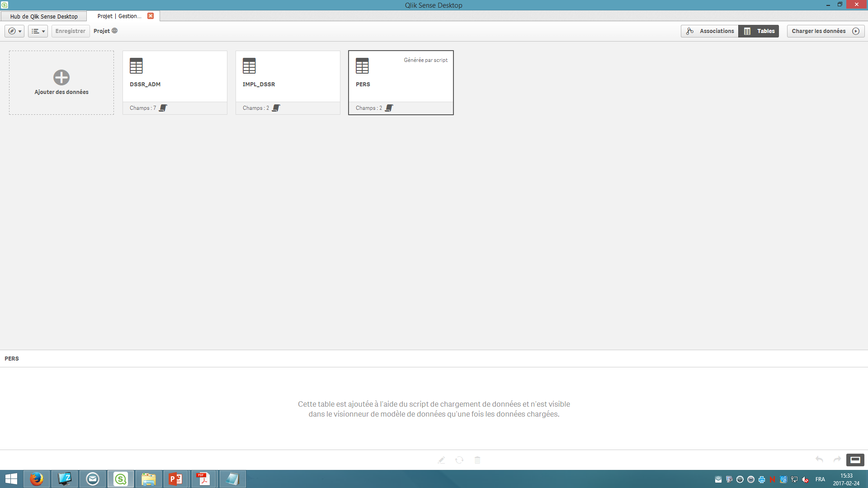Switch to Hub de Qlik Sense Desktop tab

pos(44,16)
